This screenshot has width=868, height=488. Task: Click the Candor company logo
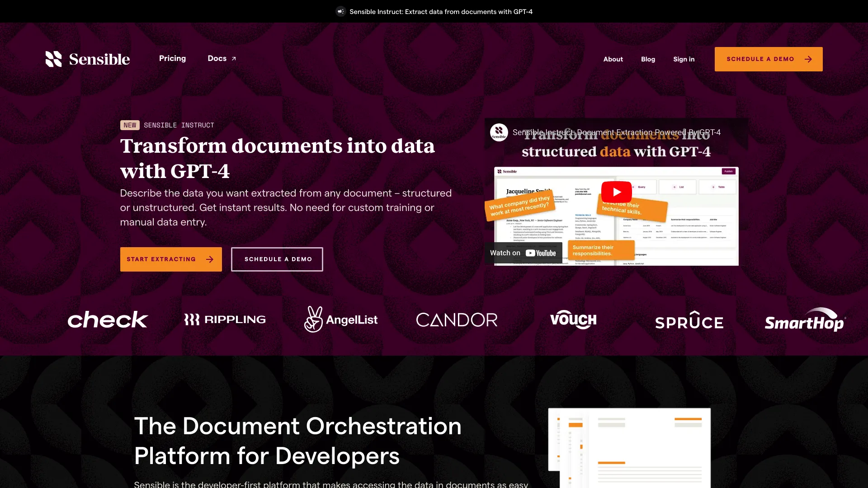tap(457, 319)
